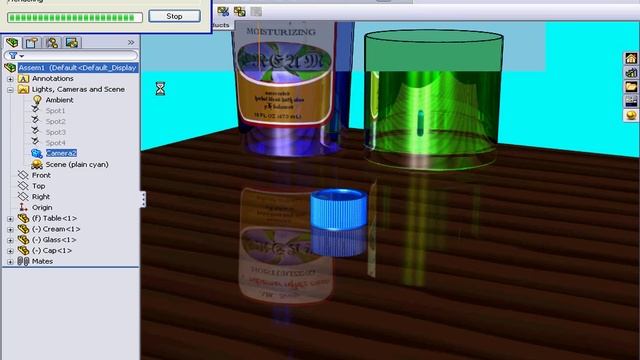Expand the Mates folder

click(10, 262)
